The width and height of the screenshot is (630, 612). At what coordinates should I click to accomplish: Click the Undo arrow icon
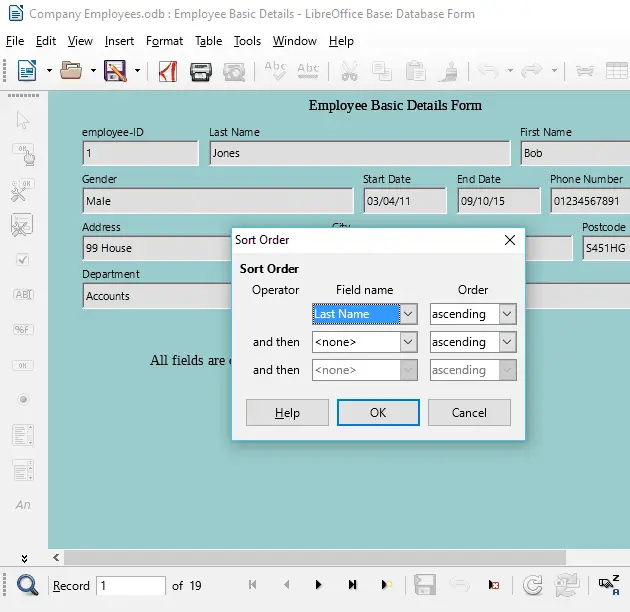(489, 71)
